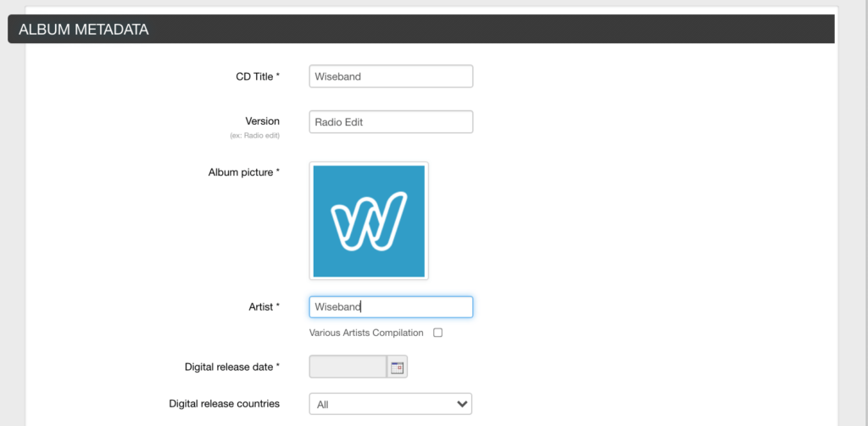
Task: Open the release date calendar picker icon
Action: coord(397,367)
